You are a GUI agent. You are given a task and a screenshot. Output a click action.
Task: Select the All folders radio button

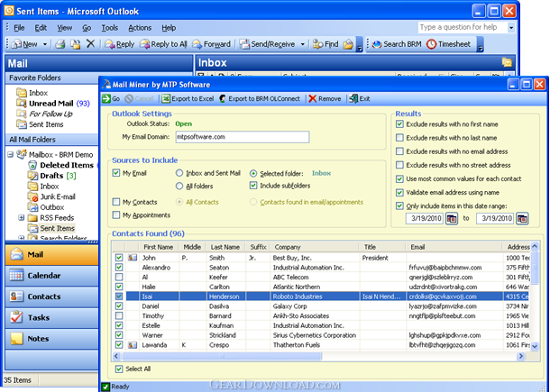(179, 187)
